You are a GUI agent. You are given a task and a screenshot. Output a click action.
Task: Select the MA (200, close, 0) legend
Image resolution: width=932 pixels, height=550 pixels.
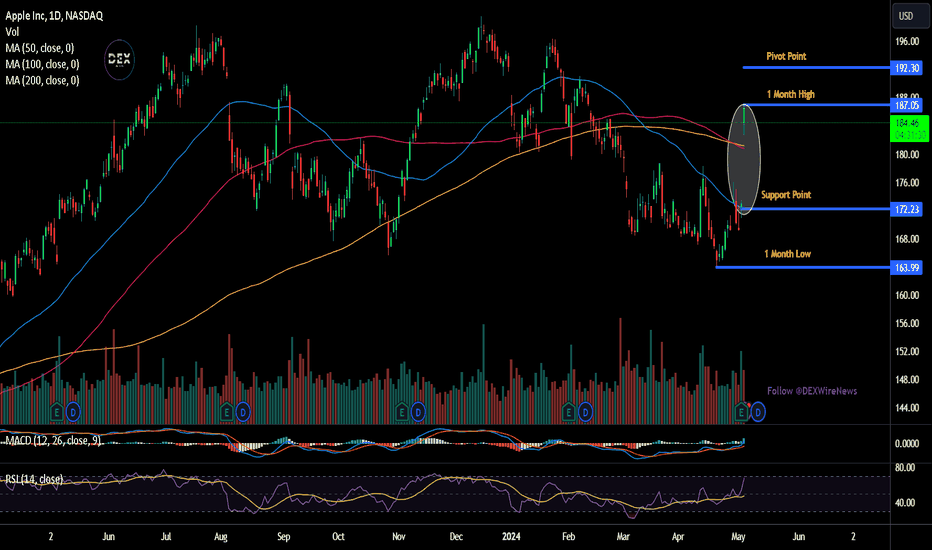[42, 80]
